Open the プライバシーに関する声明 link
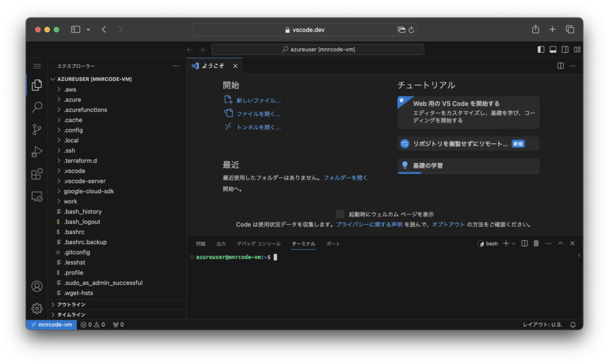Image resolution: width=609 pixels, height=364 pixels. [x=369, y=225]
